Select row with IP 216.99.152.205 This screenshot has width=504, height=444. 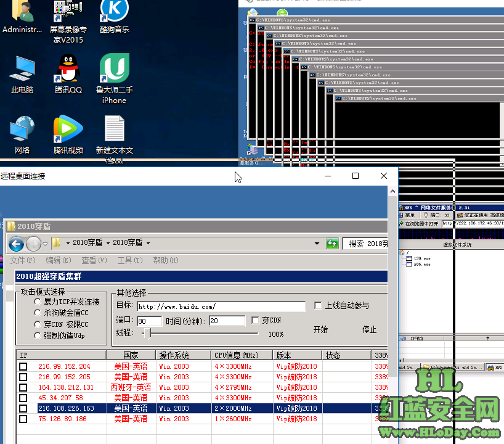pyautogui.click(x=202, y=377)
